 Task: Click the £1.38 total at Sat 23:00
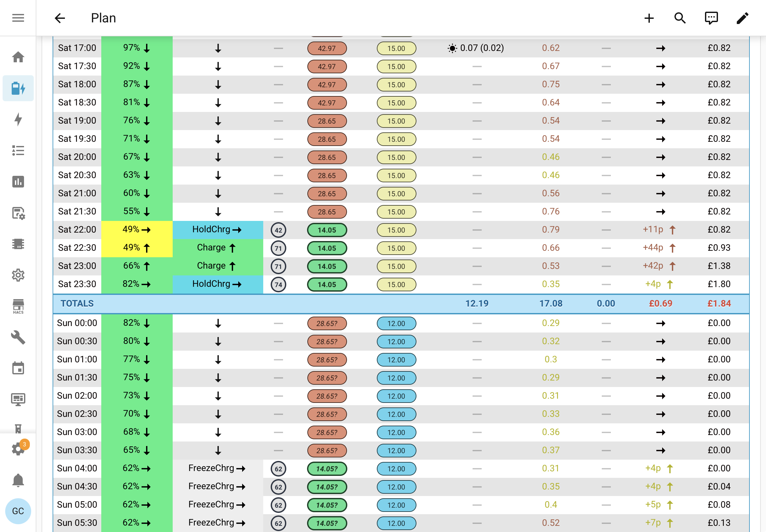[x=719, y=266]
